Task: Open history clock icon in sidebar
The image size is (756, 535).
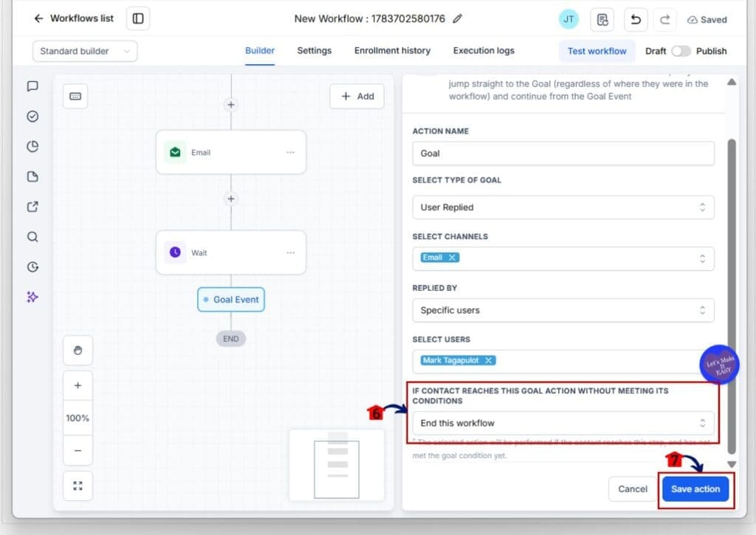Action: 32,267
